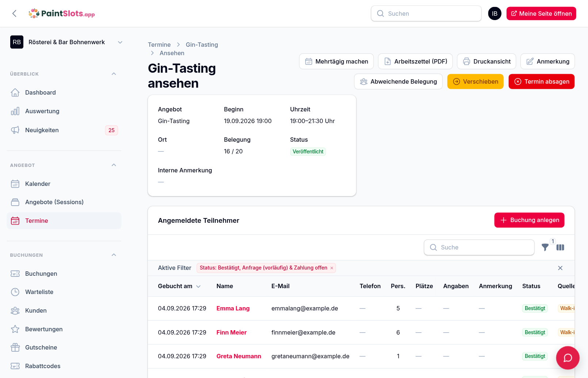Open the column visibility icon
This screenshot has width=588, height=378.
tap(560, 247)
